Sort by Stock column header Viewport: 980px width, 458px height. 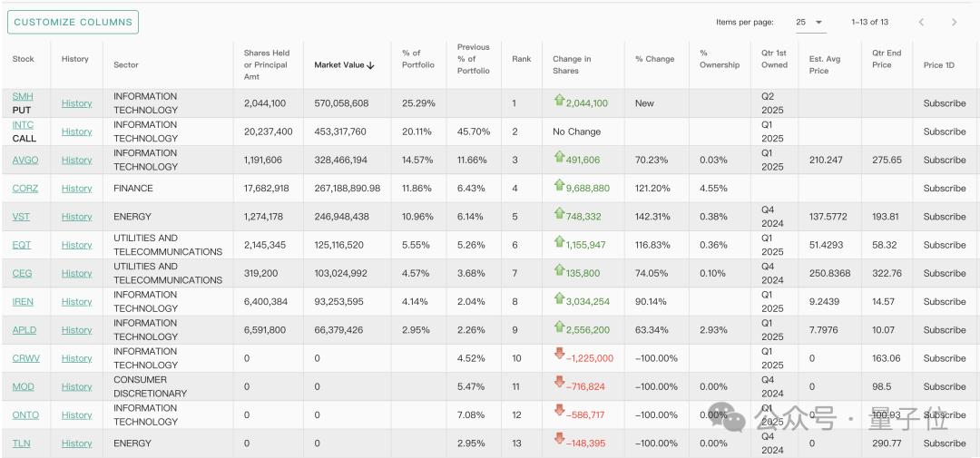point(23,59)
